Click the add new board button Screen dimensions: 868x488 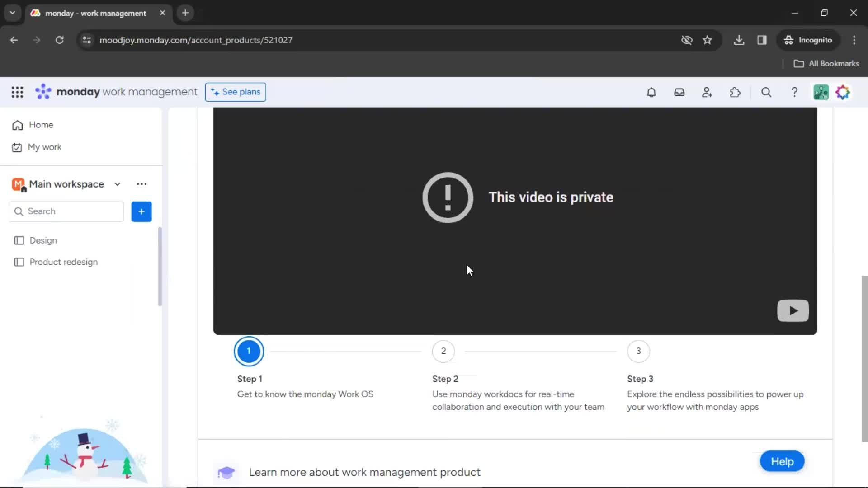142,211
